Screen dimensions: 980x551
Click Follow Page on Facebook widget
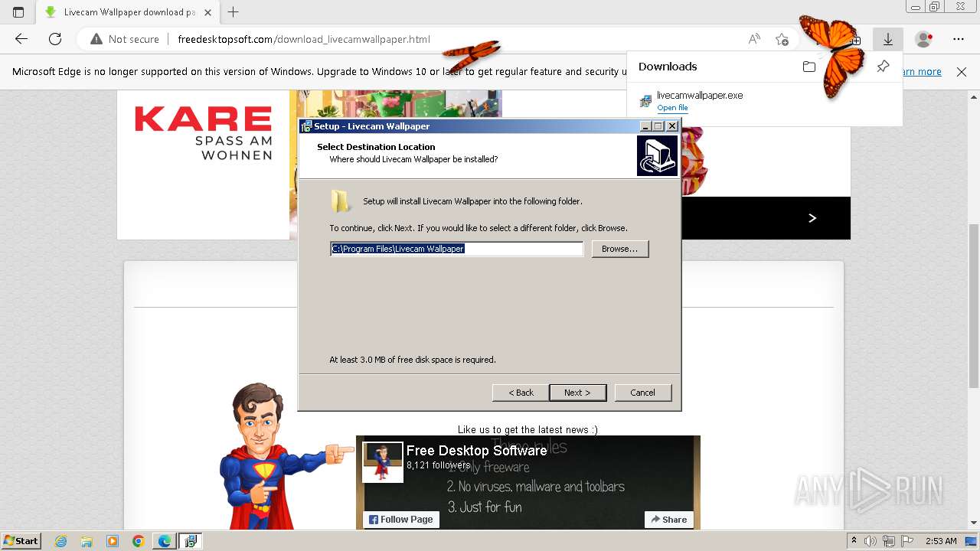401,520
